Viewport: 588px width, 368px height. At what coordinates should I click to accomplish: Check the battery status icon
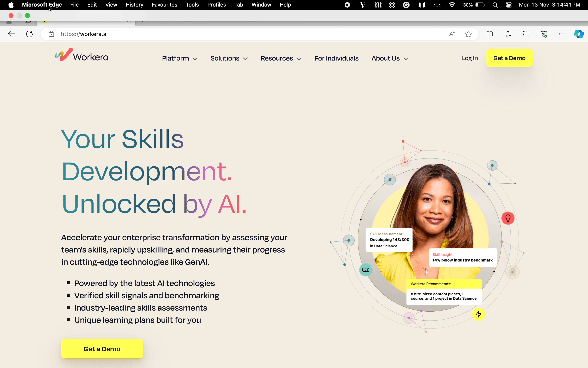pos(480,5)
